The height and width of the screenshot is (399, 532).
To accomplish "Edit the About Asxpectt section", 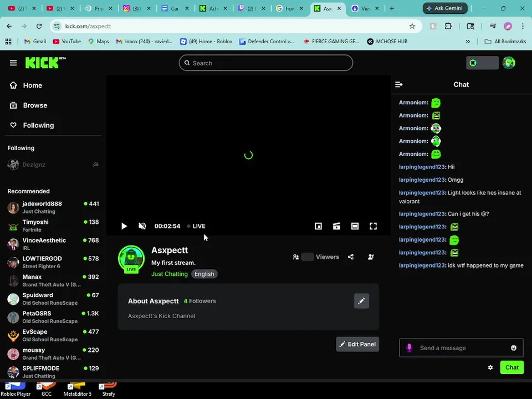I will pos(361,301).
